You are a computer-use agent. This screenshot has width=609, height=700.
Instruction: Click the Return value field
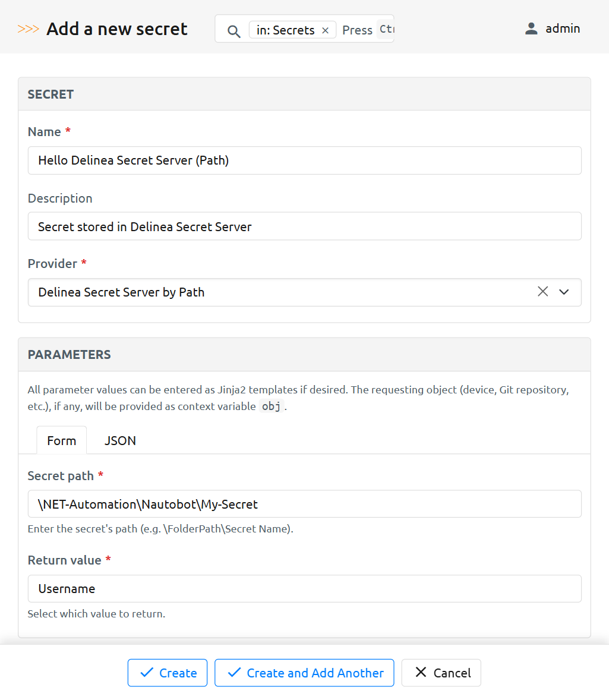point(304,588)
